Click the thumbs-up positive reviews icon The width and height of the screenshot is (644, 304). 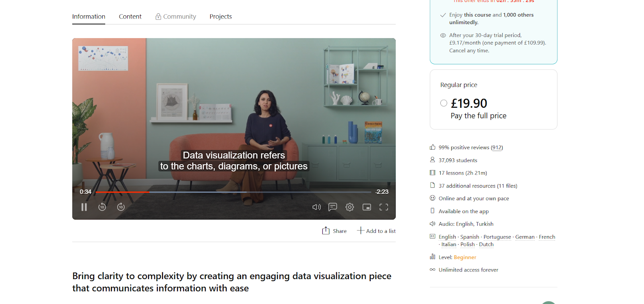[433, 147]
